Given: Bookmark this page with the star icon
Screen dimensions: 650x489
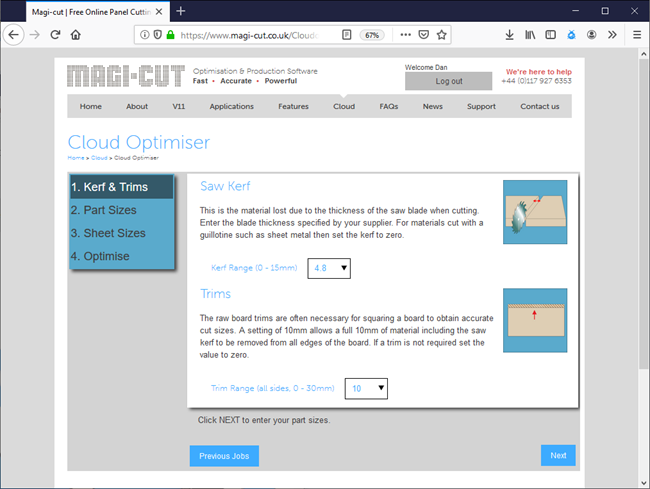Looking at the screenshot, I should coord(441,34).
